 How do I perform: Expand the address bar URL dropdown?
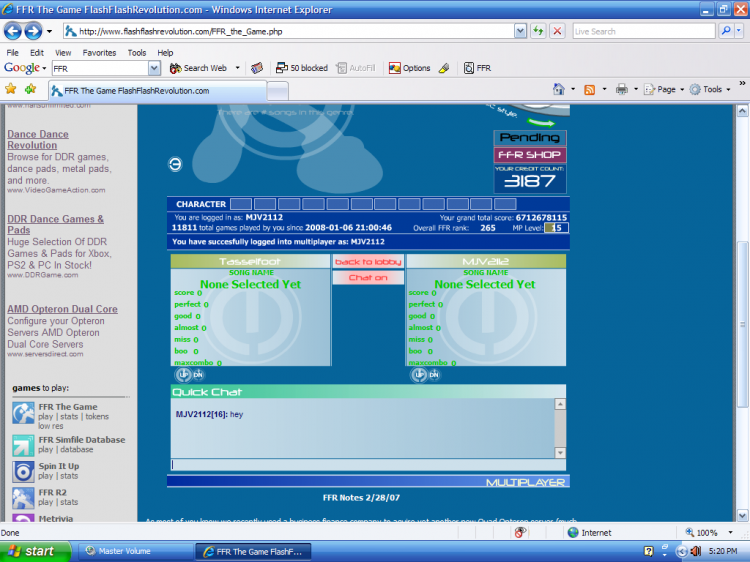[520, 31]
